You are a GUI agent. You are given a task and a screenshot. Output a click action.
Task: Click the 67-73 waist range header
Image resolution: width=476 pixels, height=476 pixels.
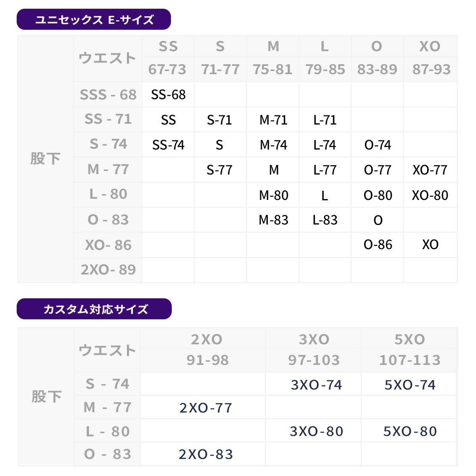167,69
